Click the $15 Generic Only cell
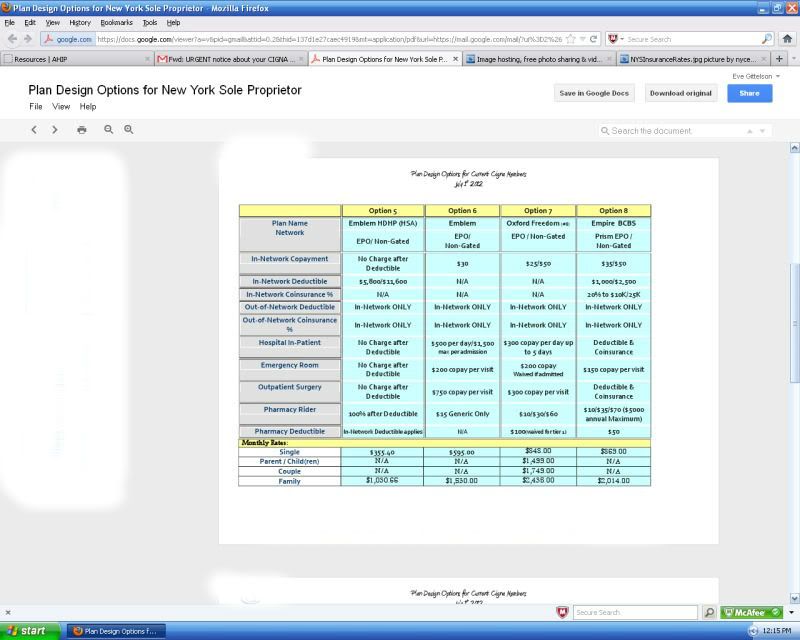This screenshot has width=800, height=640. coord(462,414)
